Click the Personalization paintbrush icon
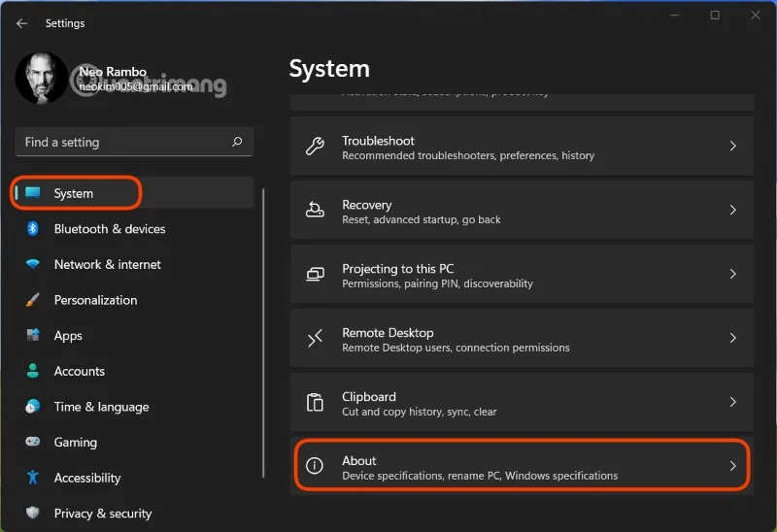Image resolution: width=777 pixels, height=532 pixels. [x=33, y=300]
